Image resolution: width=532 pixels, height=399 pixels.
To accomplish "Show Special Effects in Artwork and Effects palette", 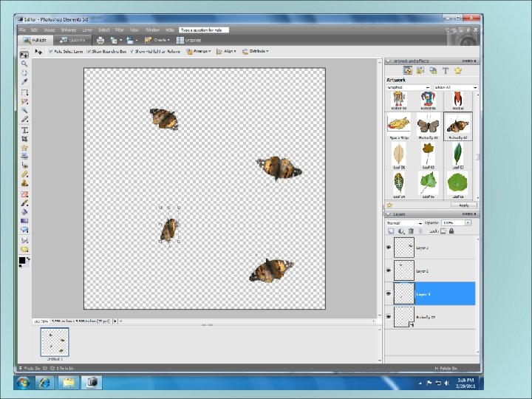I will tap(432, 71).
